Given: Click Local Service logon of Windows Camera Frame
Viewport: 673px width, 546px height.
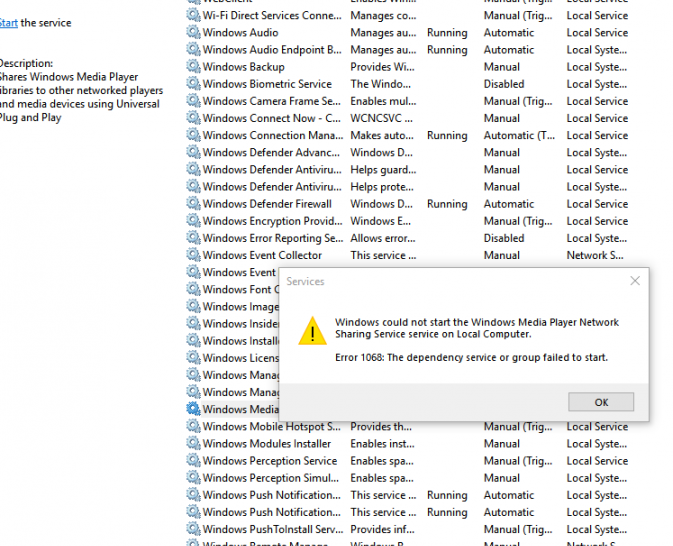Looking at the screenshot, I should (x=597, y=101).
